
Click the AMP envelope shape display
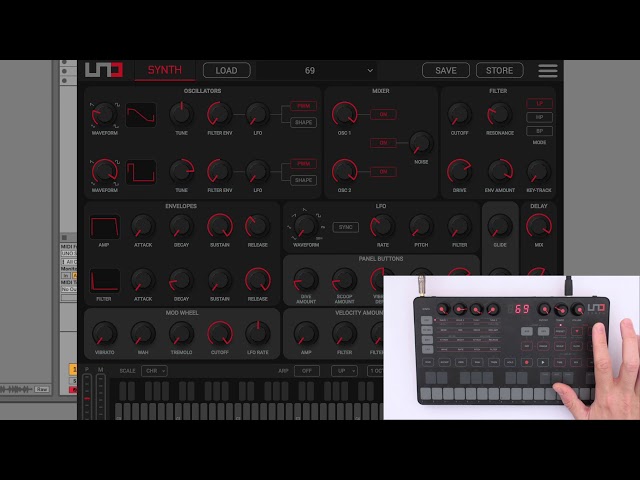click(x=104, y=227)
